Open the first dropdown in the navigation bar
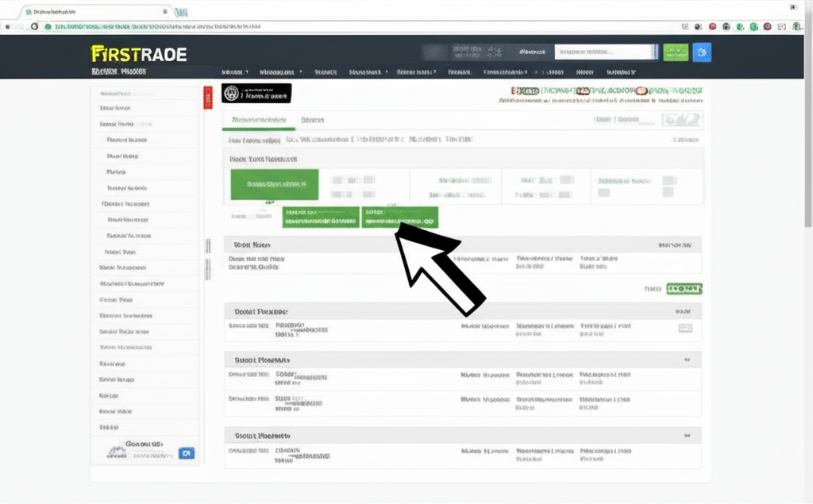The height and width of the screenshot is (504, 813). coord(234,71)
